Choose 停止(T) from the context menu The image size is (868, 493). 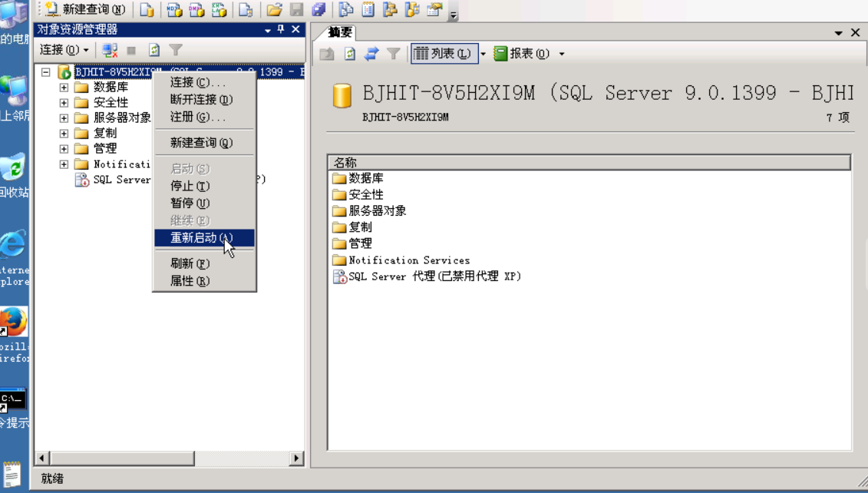[204, 186]
